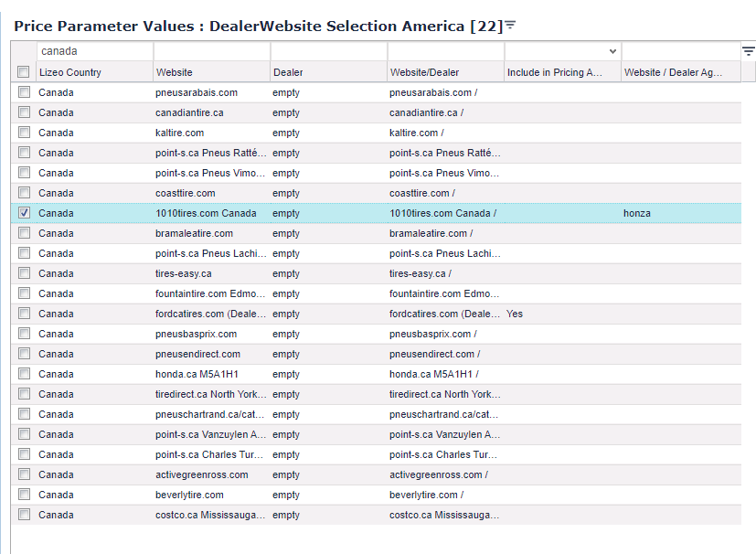Screen dimensions: 756x554
Task: Focus the Website column filter input
Action: pos(210,52)
